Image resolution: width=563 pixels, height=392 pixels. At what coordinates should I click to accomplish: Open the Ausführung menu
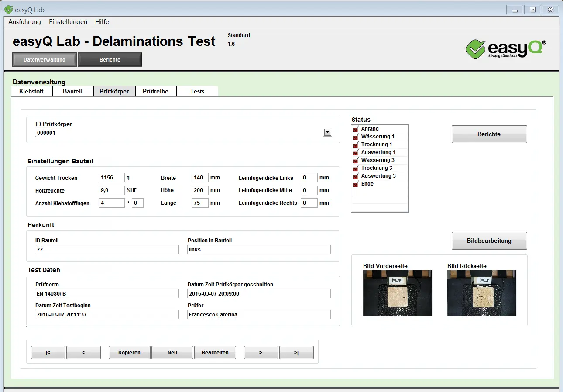pyautogui.click(x=24, y=22)
